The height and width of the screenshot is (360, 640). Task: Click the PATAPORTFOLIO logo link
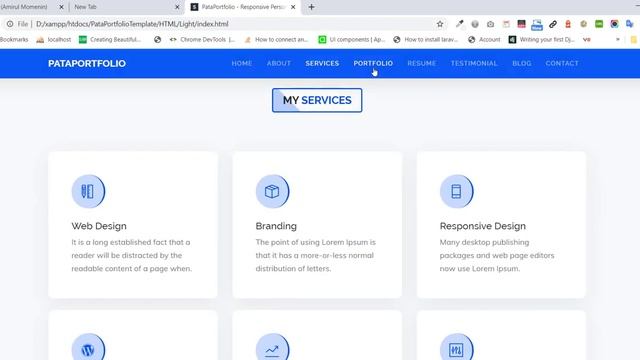coord(87,64)
